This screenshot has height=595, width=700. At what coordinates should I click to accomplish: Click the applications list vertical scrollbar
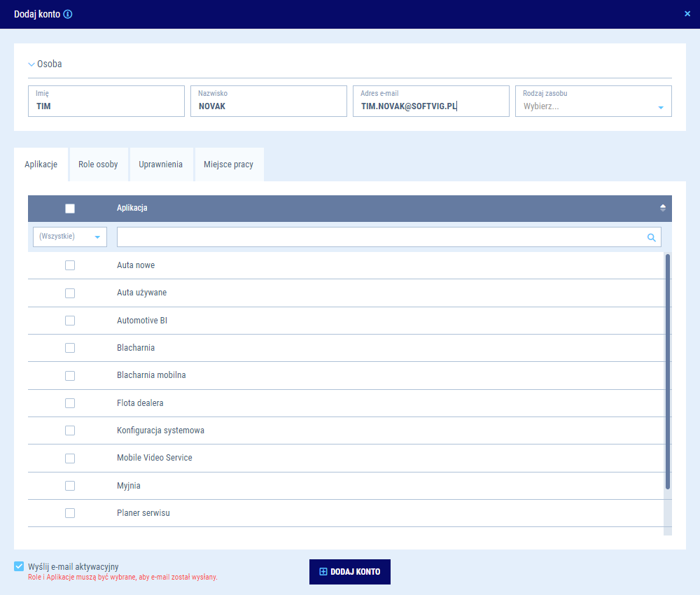pos(667,371)
